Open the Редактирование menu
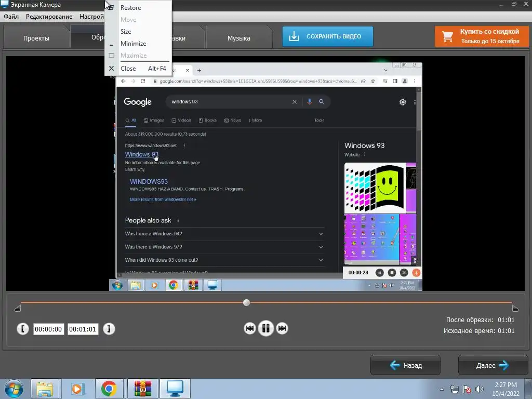The image size is (532, 399). [49, 17]
